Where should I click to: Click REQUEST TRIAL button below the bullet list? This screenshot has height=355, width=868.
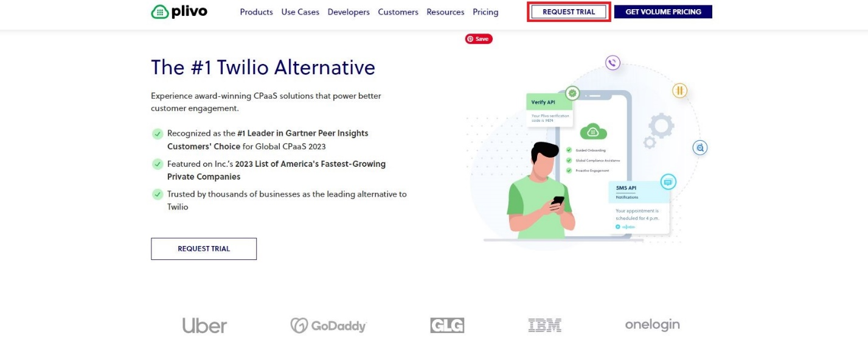[204, 248]
